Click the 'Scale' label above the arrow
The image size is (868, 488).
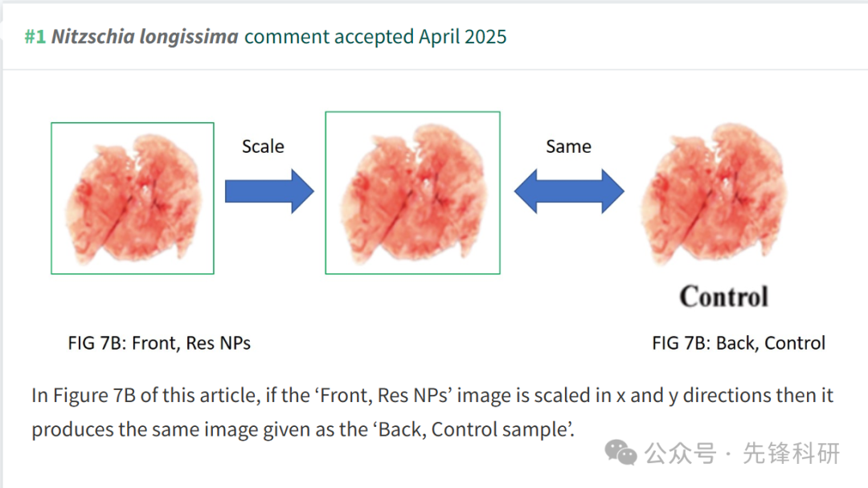[x=263, y=146]
